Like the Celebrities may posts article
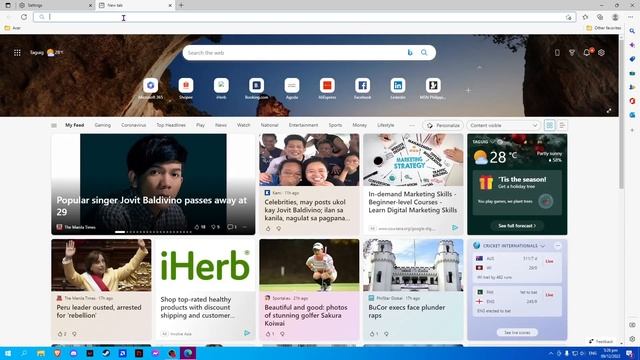This screenshot has width=640, height=360. pos(268,229)
